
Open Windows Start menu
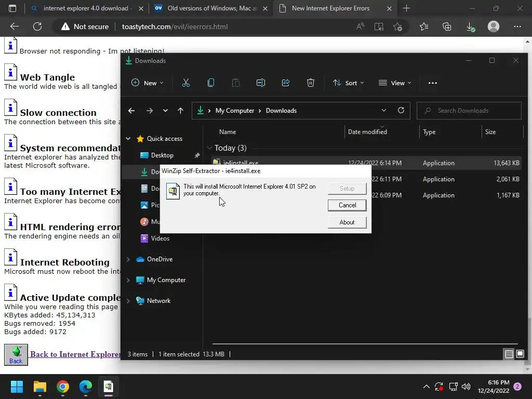[x=17, y=387]
